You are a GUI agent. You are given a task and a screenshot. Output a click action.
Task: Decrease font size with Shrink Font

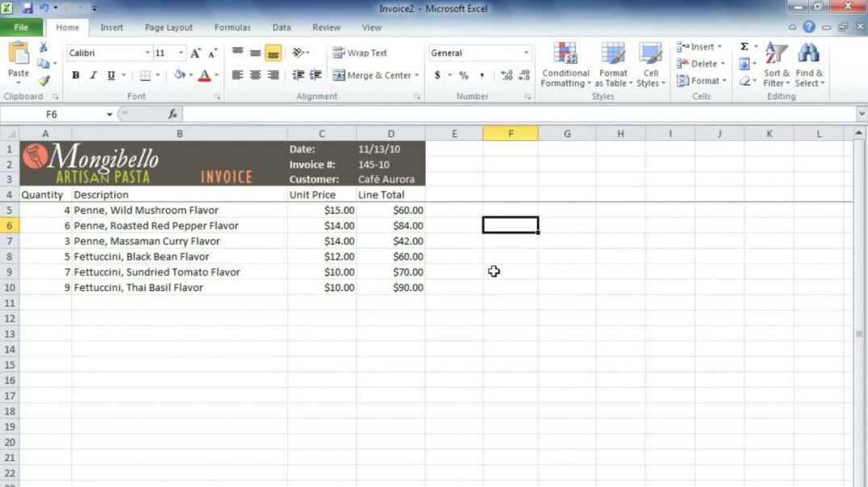[x=212, y=53]
